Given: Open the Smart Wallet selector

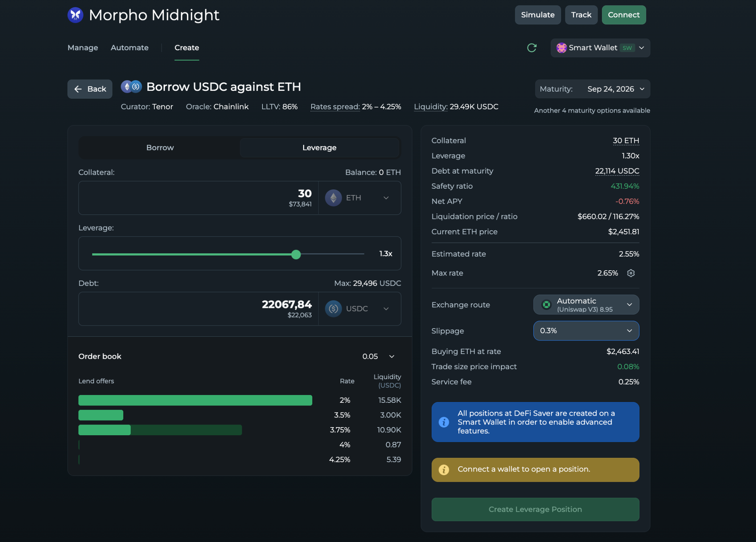Looking at the screenshot, I should click(600, 48).
